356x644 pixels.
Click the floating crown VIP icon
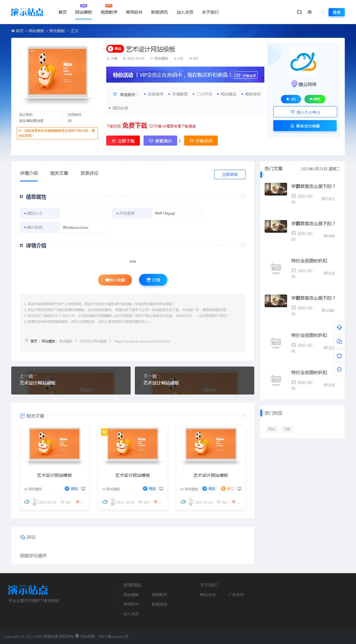[339, 356]
